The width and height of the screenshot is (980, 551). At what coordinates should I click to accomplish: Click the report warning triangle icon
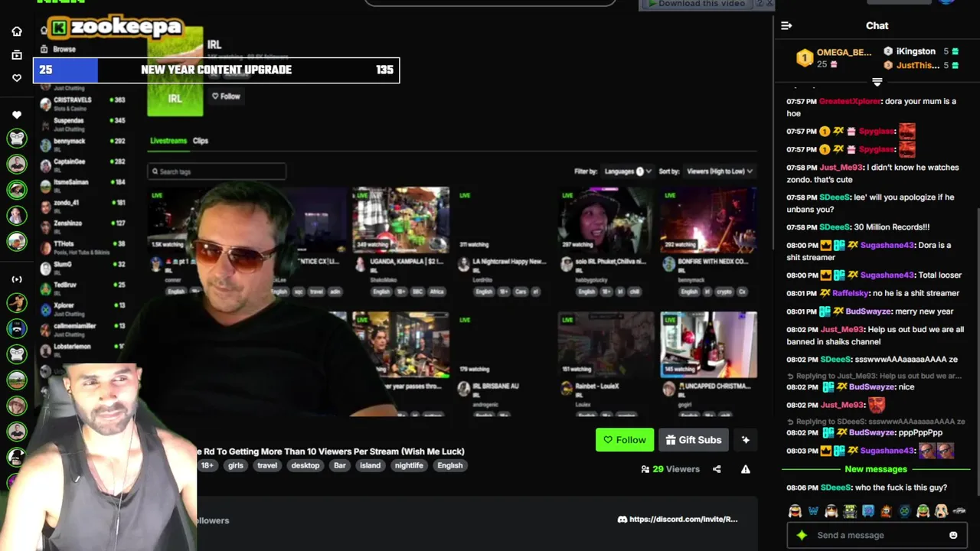745,469
